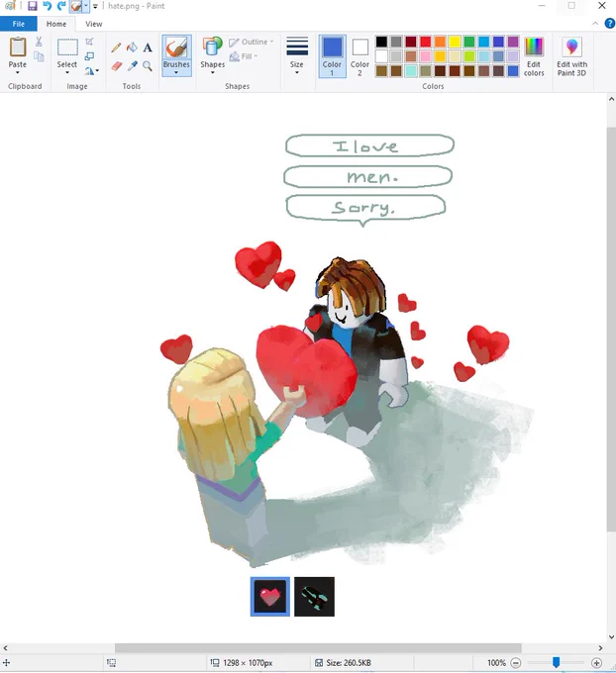
Task: Pick the red color swatch
Action: click(425, 42)
